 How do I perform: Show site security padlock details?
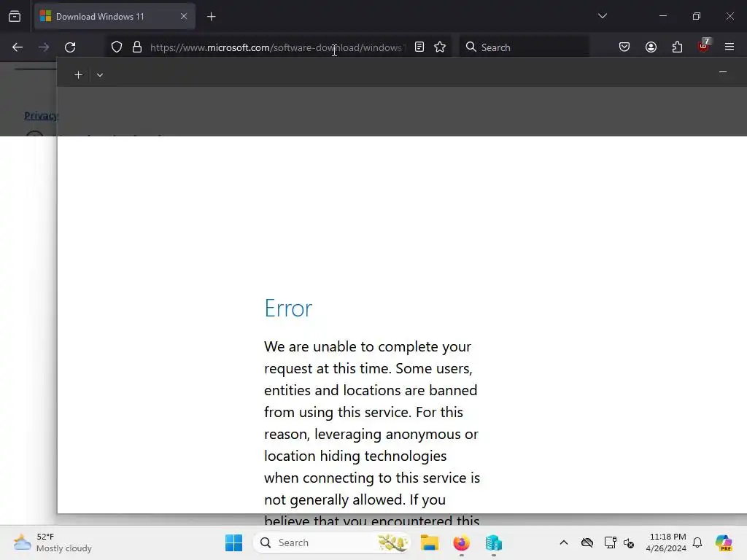pyautogui.click(x=137, y=47)
